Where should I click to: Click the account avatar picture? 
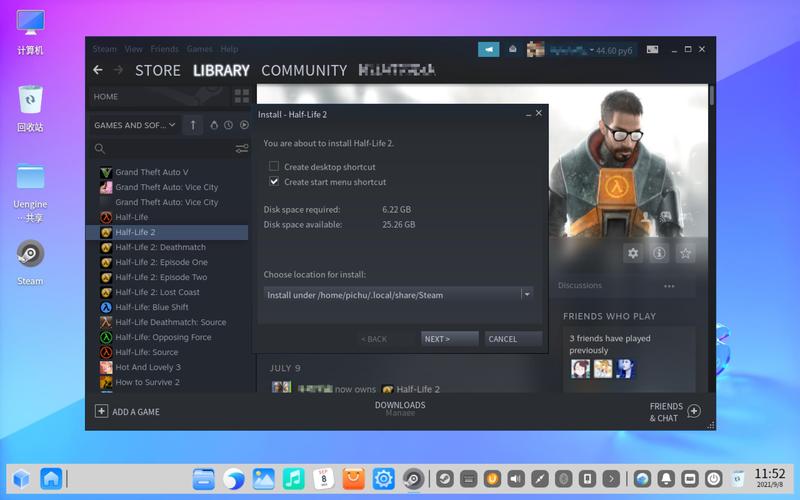tap(535, 49)
